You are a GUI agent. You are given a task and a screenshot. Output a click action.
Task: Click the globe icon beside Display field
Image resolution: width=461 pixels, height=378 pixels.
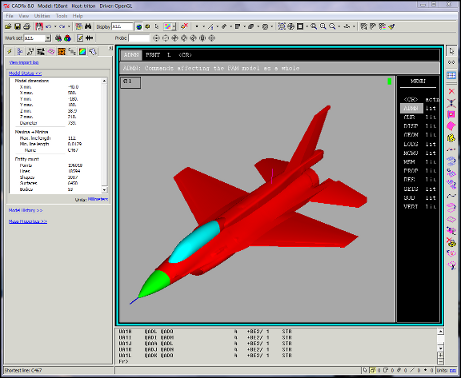139,27
